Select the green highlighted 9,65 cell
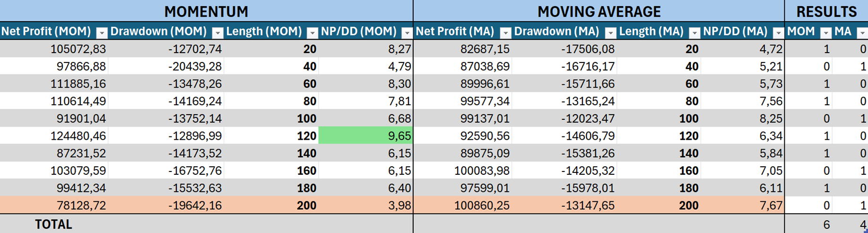The image size is (868, 233). tap(365, 136)
